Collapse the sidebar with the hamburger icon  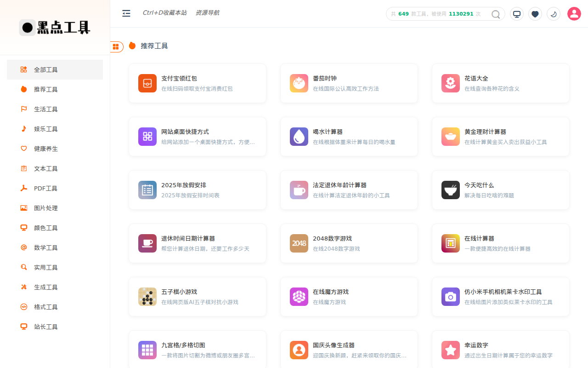coord(126,13)
